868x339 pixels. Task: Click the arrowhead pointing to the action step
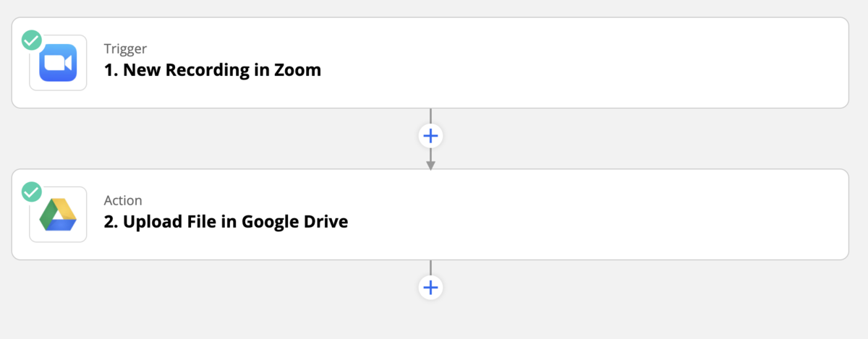(430, 166)
